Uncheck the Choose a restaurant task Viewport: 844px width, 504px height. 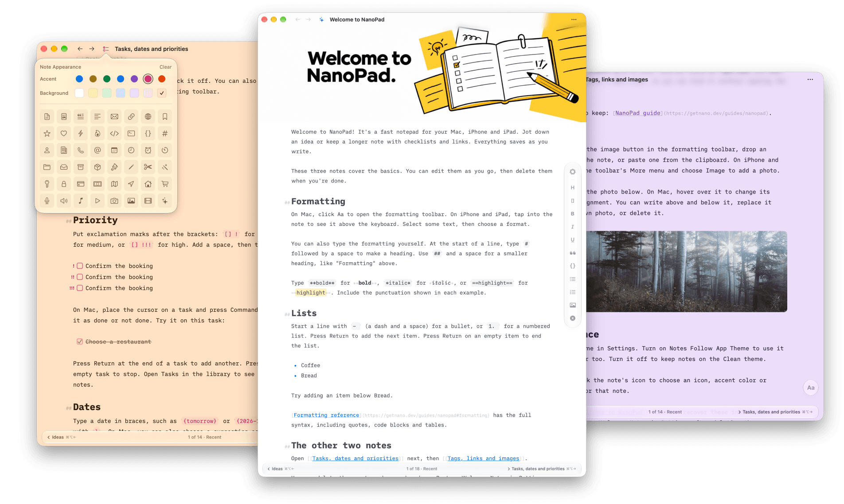(80, 341)
